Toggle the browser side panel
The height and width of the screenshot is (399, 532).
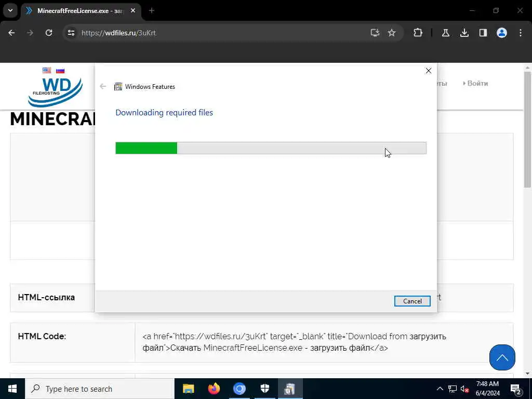483,33
